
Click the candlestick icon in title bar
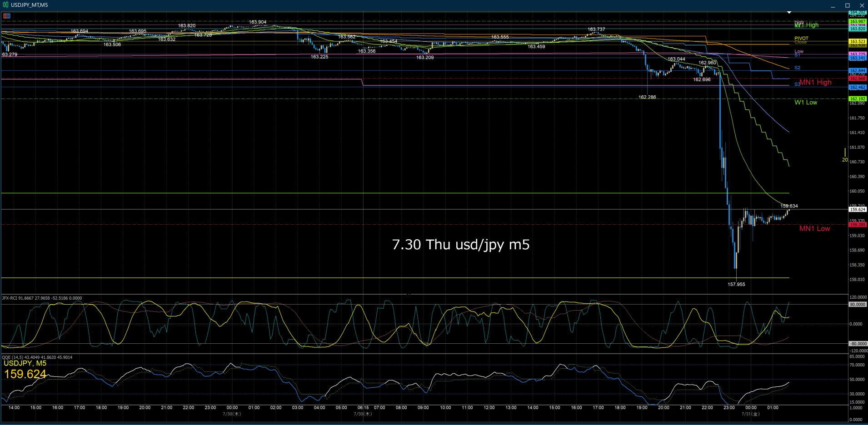pyautogui.click(x=6, y=5)
